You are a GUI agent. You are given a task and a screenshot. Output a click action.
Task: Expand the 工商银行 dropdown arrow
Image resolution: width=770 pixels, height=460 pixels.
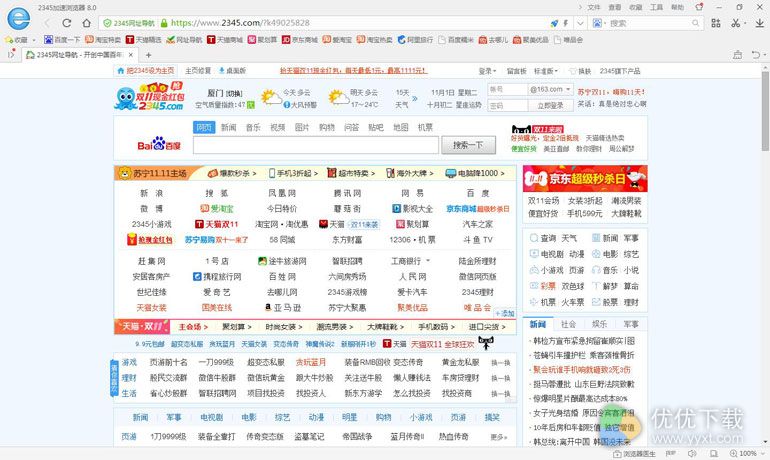click(428, 261)
